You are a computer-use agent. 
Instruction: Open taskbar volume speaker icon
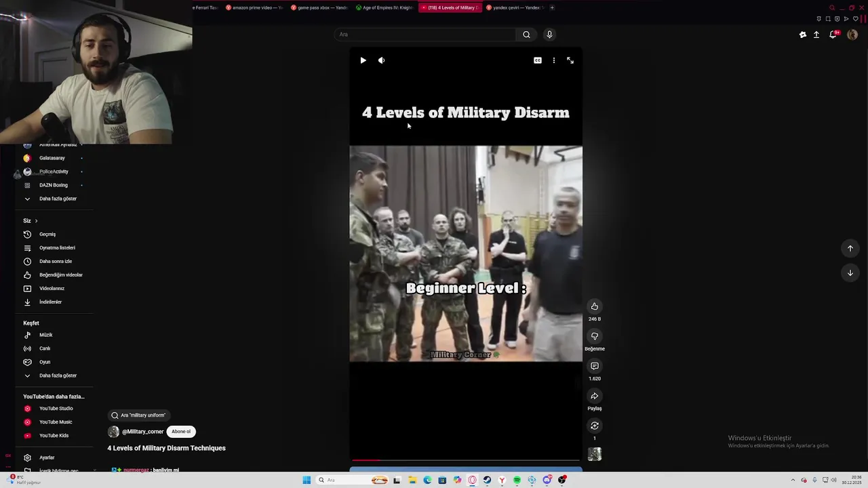pyautogui.click(x=833, y=480)
